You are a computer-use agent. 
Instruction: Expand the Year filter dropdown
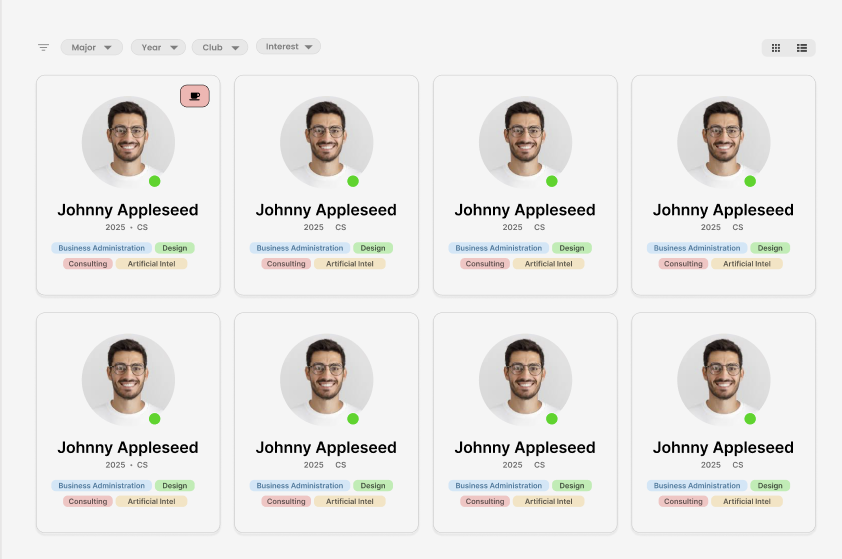pyautogui.click(x=158, y=47)
